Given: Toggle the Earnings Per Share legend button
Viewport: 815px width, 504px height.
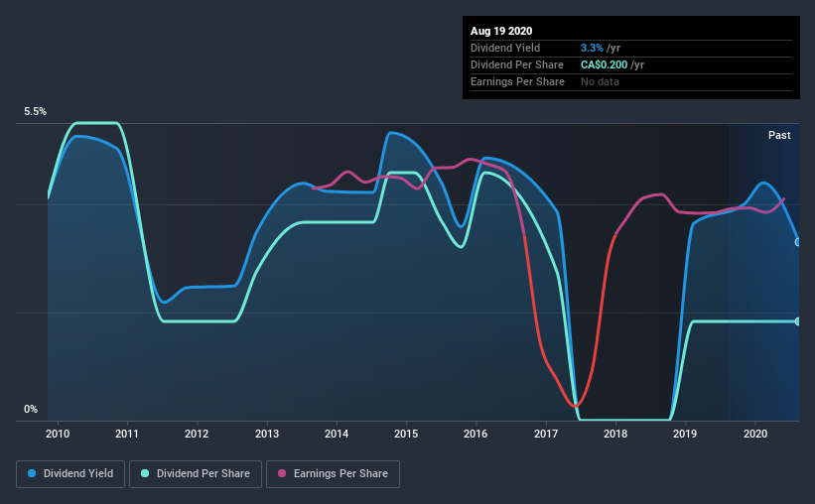Looking at the screenshot, I should coord(334,474).
